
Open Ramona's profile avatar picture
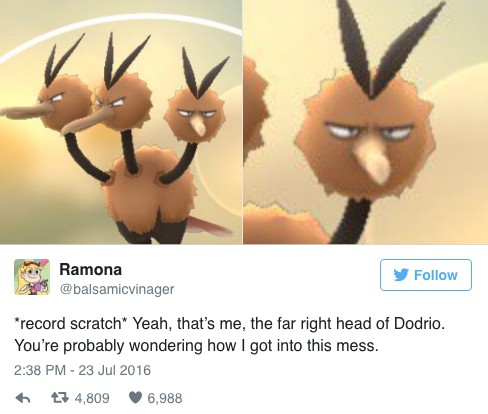32,277
